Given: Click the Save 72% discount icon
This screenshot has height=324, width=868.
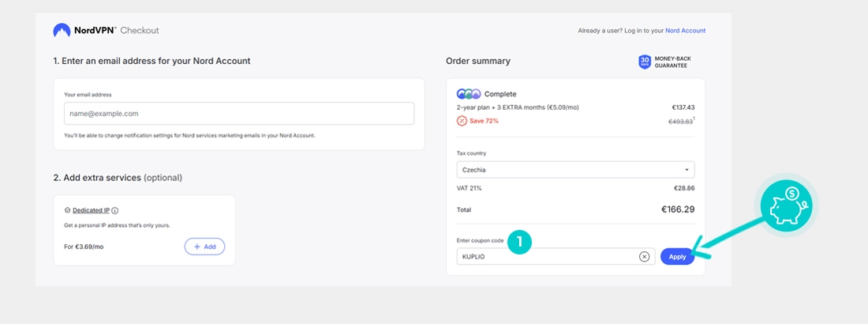Looking at the screenshot, I should pos(462,121).
